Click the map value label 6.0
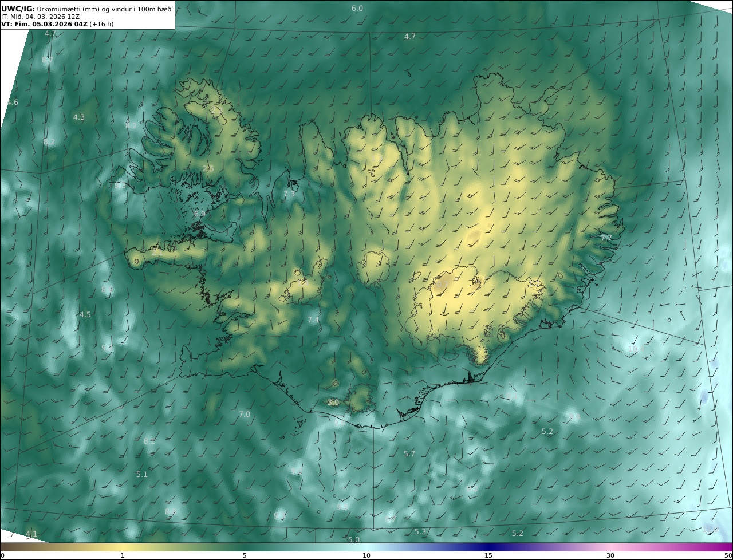Screen dimensions: 733x560 (x=357, y=8)
